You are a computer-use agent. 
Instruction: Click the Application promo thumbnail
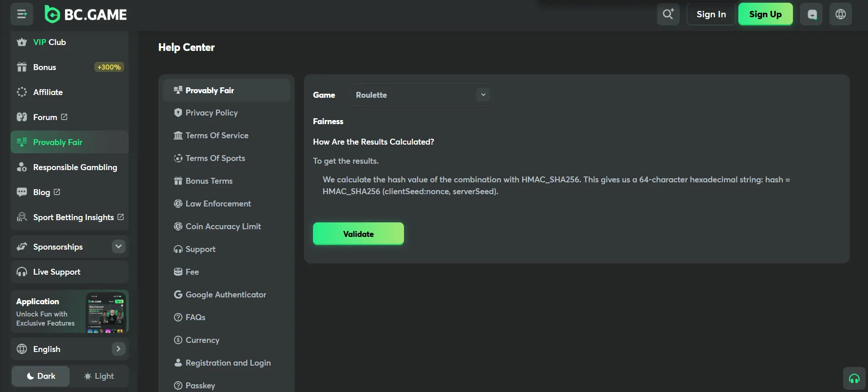pyautogui.click(x=106, y=312)
